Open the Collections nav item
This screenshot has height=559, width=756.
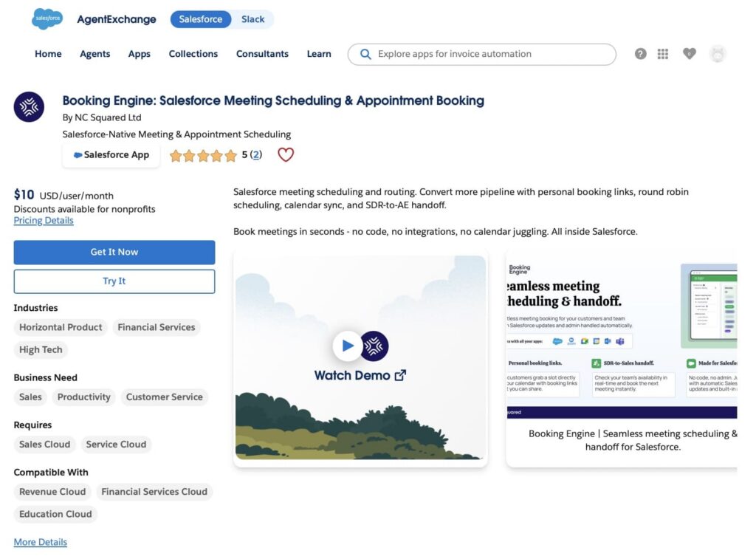pos(193,54)
